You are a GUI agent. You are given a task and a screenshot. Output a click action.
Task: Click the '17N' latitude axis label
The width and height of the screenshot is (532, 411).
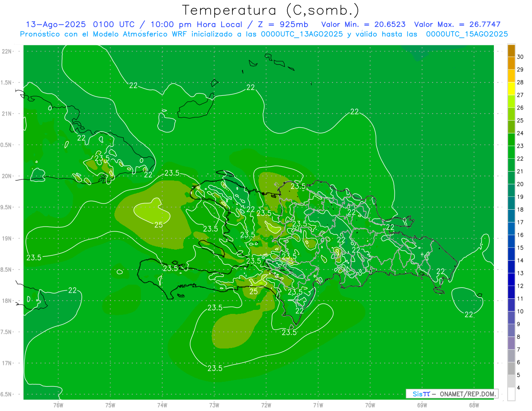tap(7, 364)
